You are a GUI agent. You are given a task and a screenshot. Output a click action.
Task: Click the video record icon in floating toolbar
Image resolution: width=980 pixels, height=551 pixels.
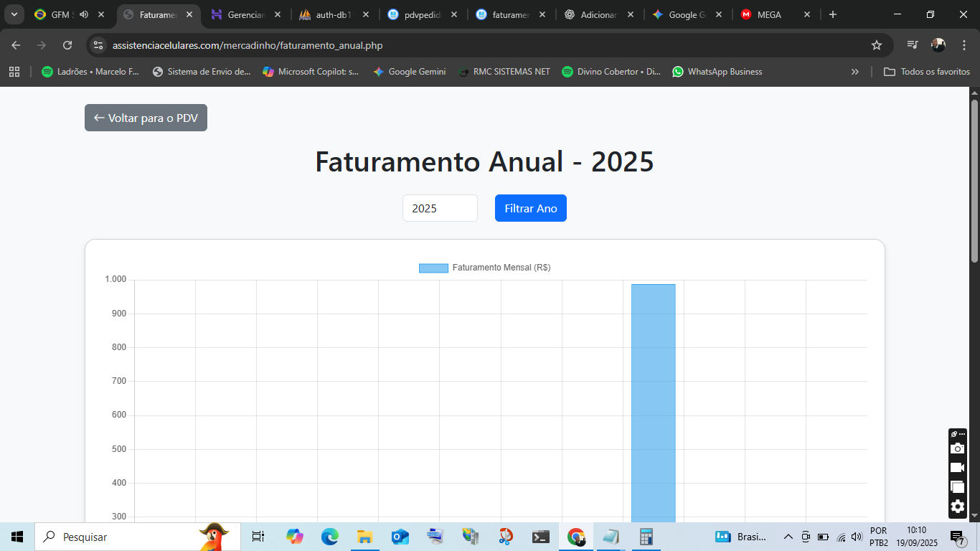957,468
